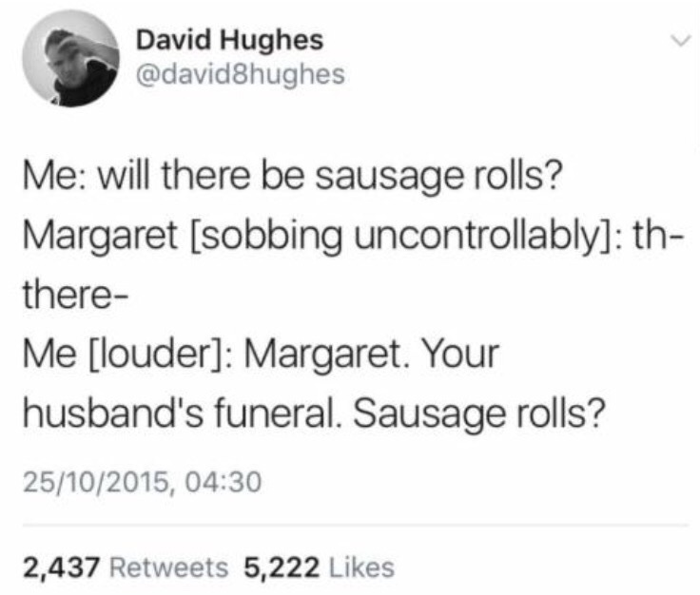Click the 'Retweets' label word
The height and width of the screenshot is (595, 700).
pyautogui.click(x=168, y=567)
